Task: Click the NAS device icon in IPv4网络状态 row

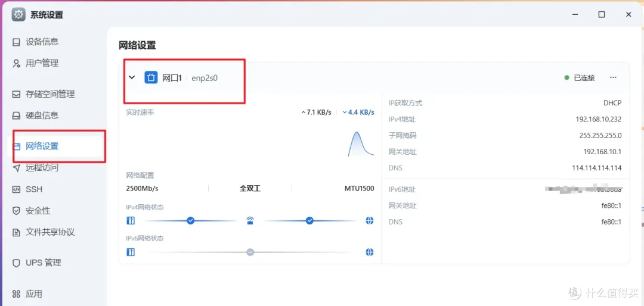Action: 131,221
